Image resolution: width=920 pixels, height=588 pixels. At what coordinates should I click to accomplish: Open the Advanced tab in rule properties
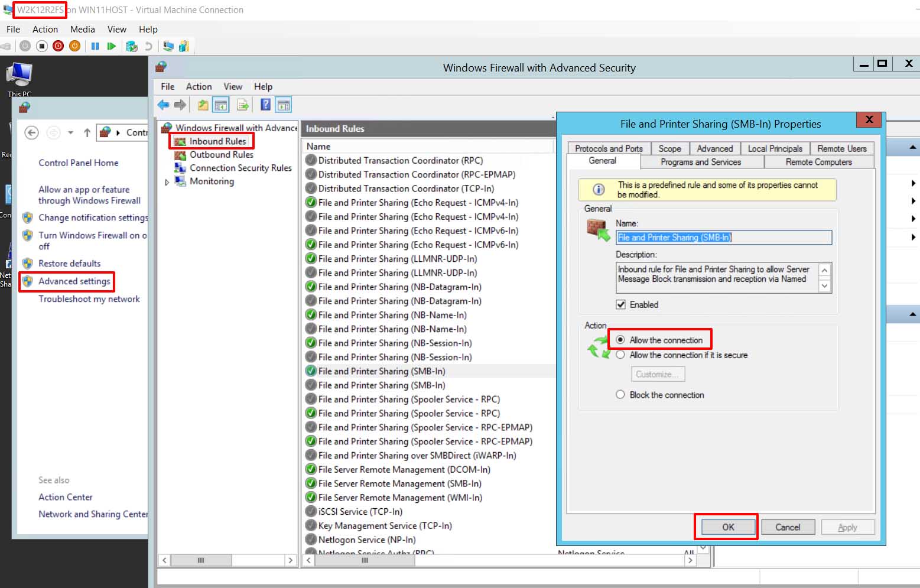714,149
